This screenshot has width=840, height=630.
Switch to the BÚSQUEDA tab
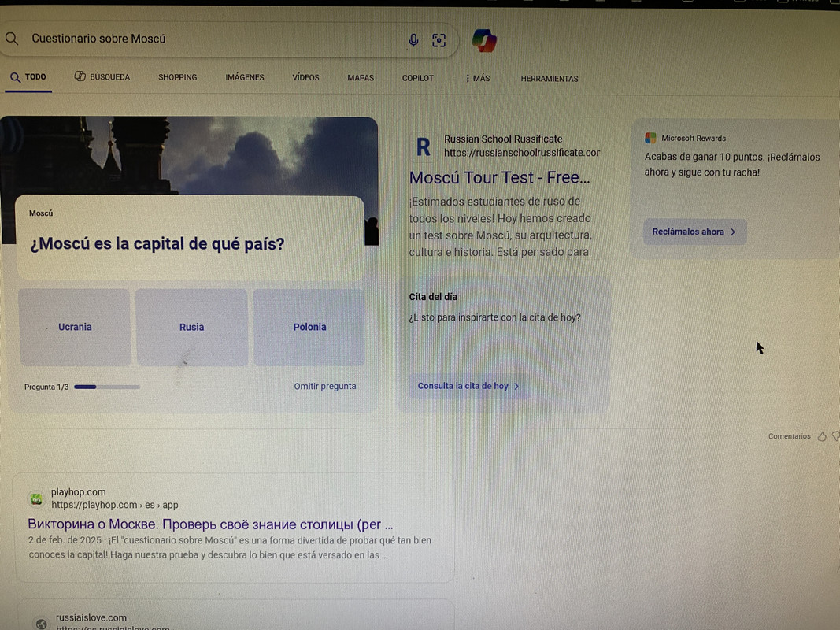[x=102, y=76]
